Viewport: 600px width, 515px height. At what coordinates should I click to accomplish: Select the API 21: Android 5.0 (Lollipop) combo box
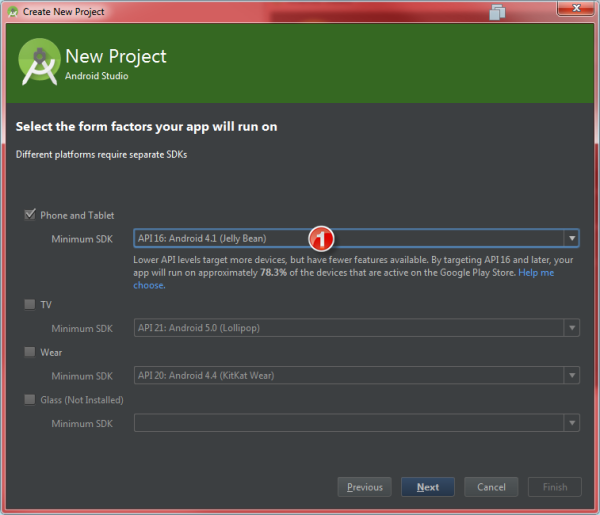(x=356, y=328)
